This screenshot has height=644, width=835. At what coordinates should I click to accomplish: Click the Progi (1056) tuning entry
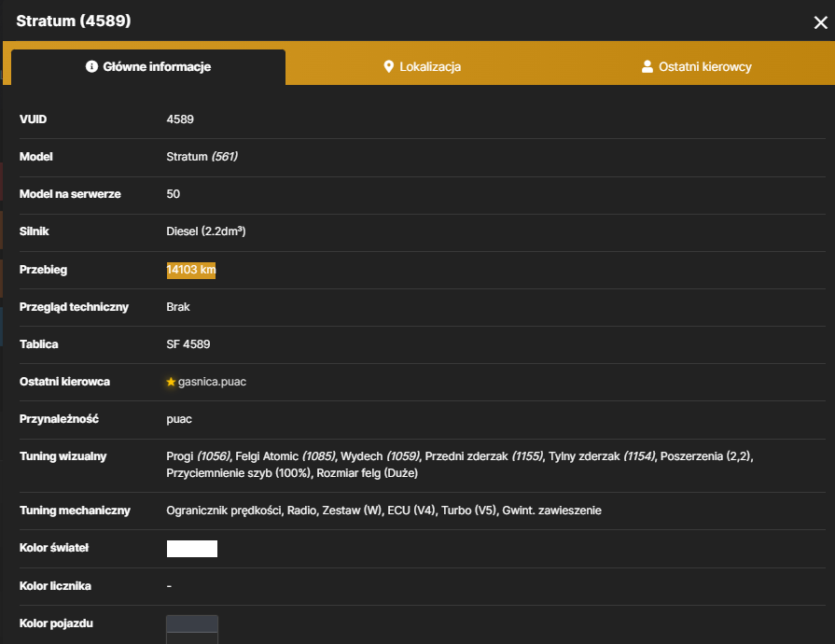click(198, 456)
